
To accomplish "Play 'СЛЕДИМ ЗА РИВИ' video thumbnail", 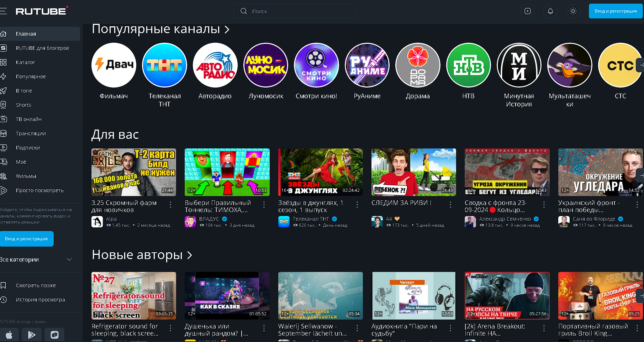I will pos(414,172).
